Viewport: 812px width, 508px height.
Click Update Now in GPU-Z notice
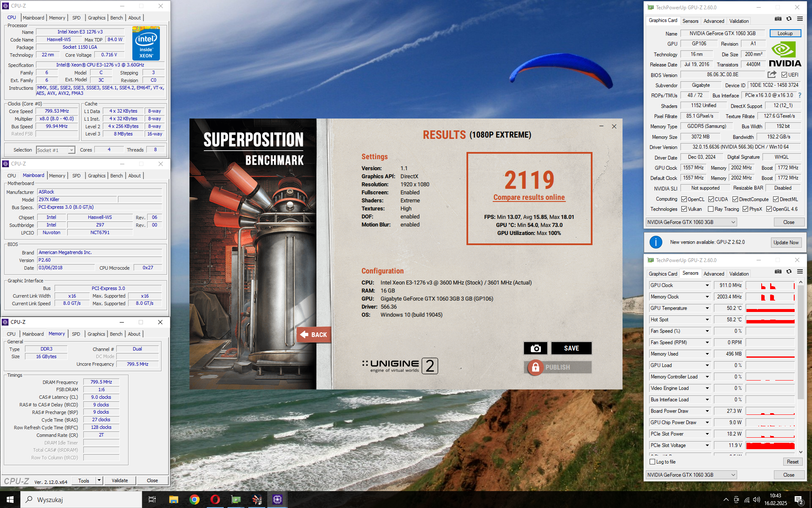(x=786, y=243)
